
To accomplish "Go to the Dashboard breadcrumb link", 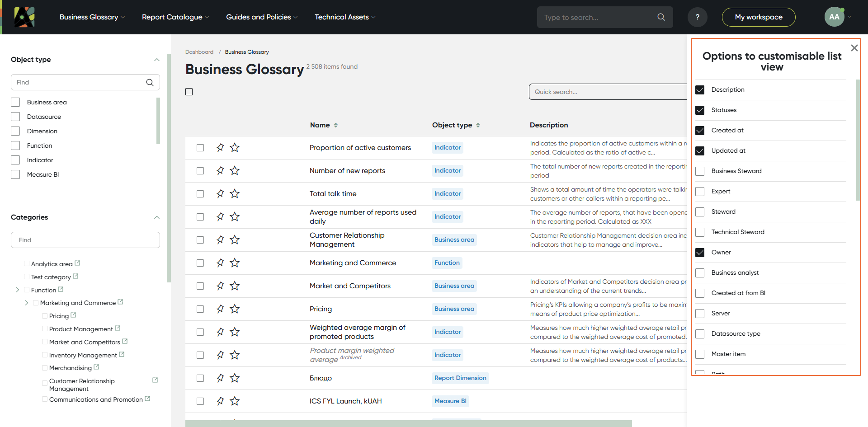I will click(x=199, y=52).
